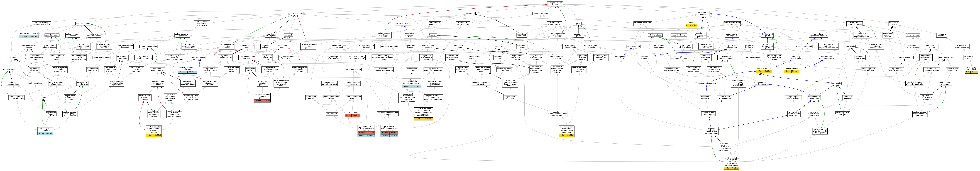Click the 'gland development' node
Viewport: 980px width, 171px height.
(x=753, y=58)
